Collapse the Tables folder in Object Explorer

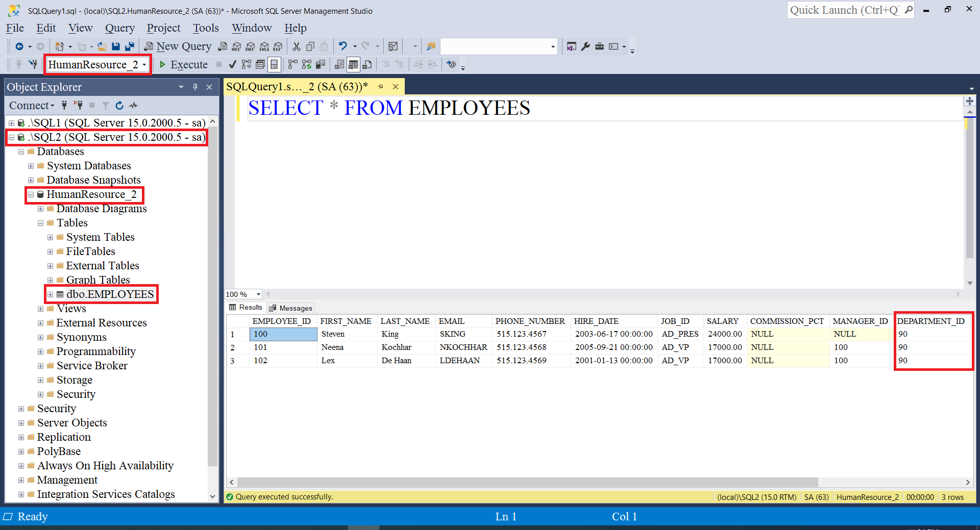point(40,223)
